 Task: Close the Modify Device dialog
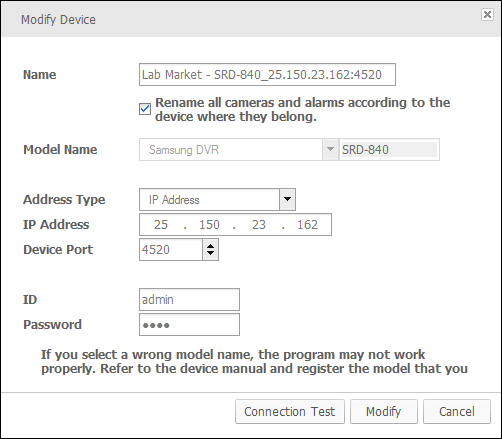(x=487, y=14)
